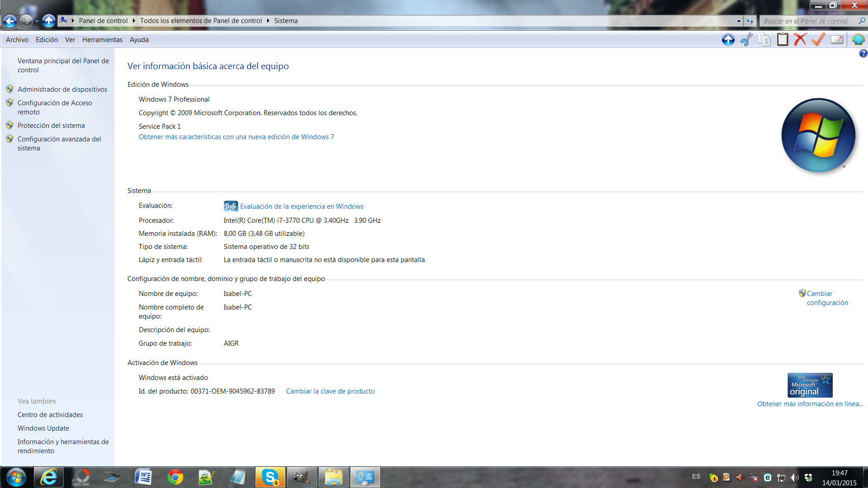Click the blue help question mark icon
Image resolution: width=868 pixels, height=488 pixels.
863,54
